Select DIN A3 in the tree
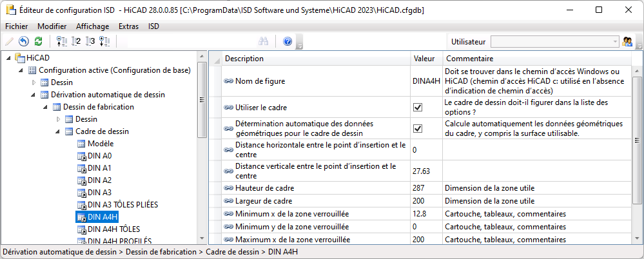The image size is (644, 259). pyautogui.click(x=99, y=193)
